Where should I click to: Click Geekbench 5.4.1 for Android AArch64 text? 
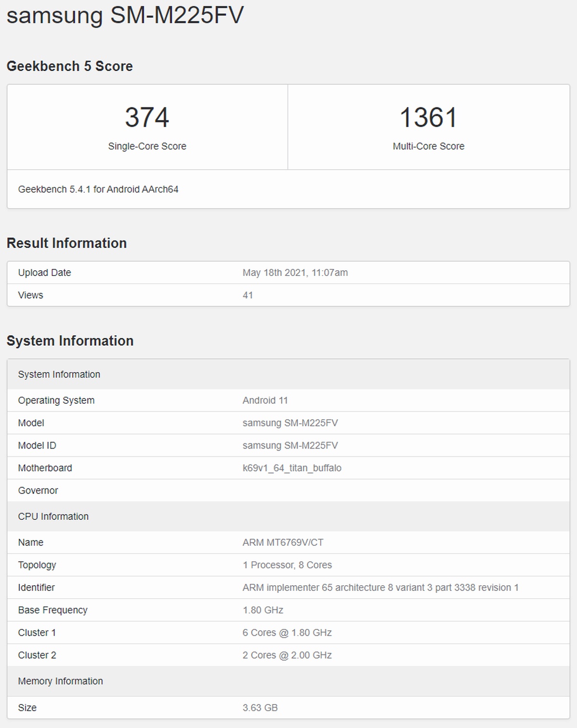point(98,189)
